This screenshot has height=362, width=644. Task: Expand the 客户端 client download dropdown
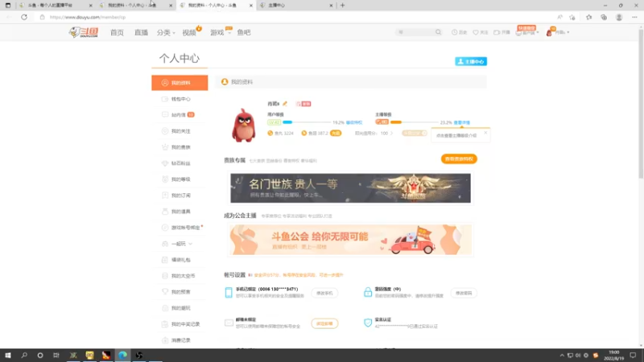tap(527, 32)
